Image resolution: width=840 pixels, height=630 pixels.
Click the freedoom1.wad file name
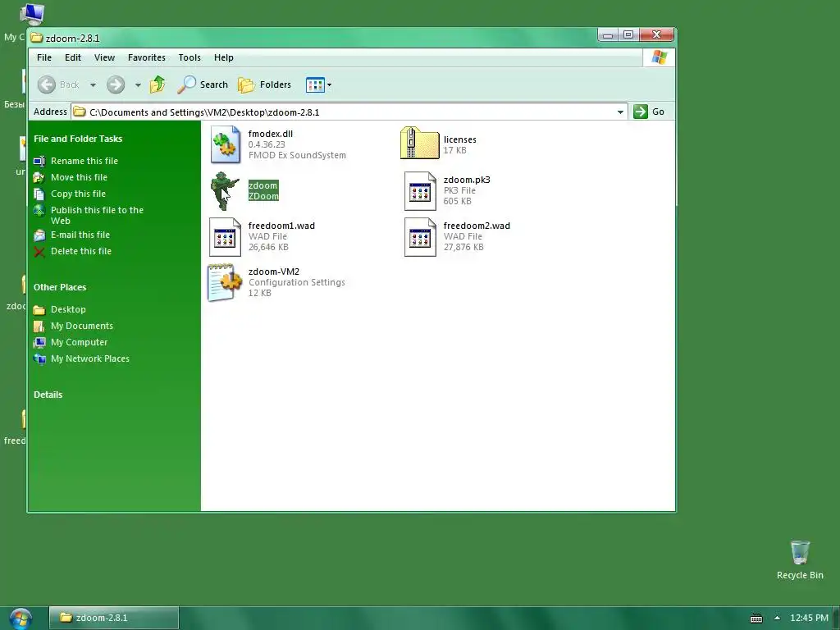pyautogui.click(x=281, y=226)
